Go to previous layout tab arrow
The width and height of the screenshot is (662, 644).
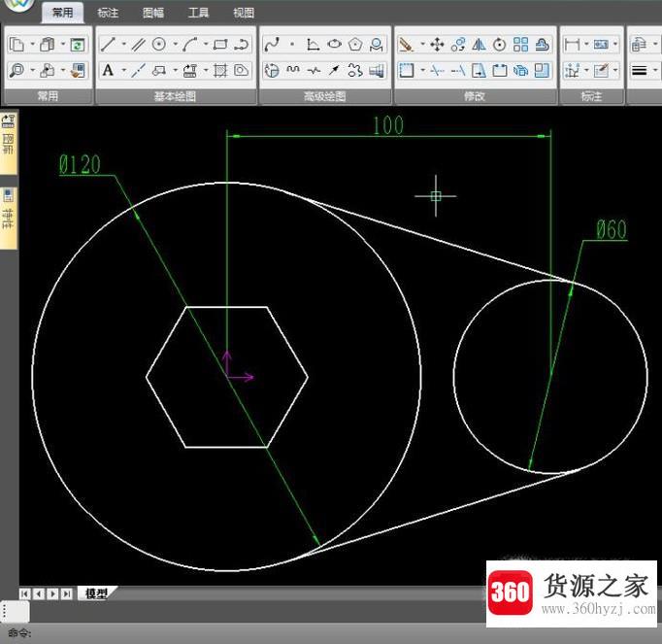point(39,593)
